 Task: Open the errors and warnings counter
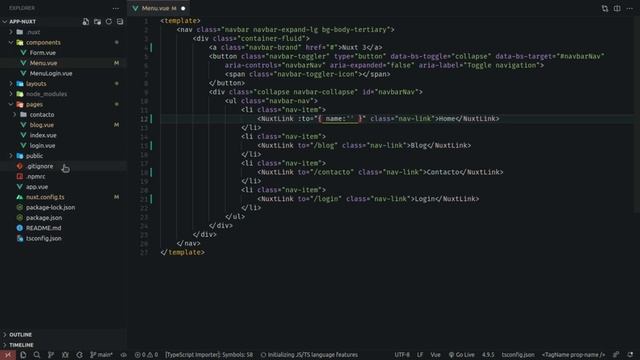146,355
